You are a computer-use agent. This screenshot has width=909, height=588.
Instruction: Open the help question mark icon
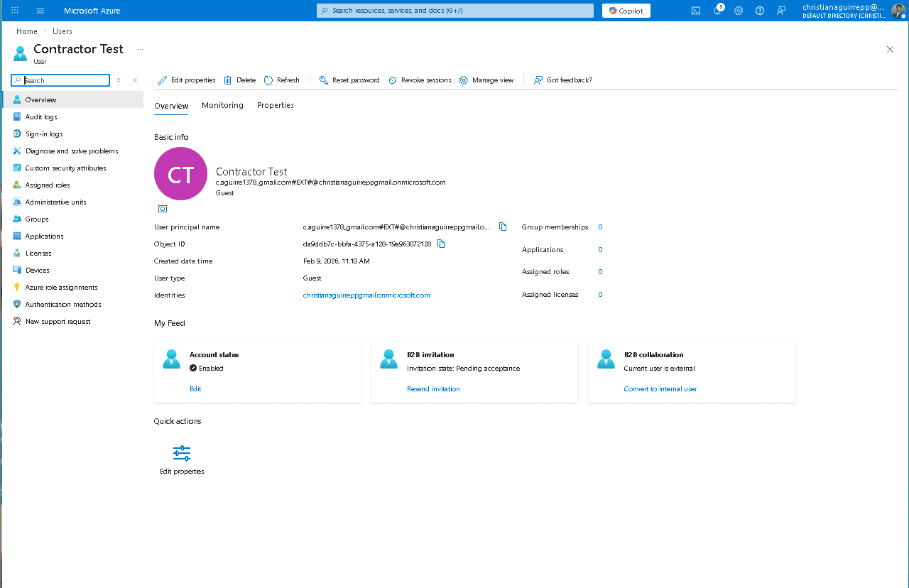coord(760,11)
